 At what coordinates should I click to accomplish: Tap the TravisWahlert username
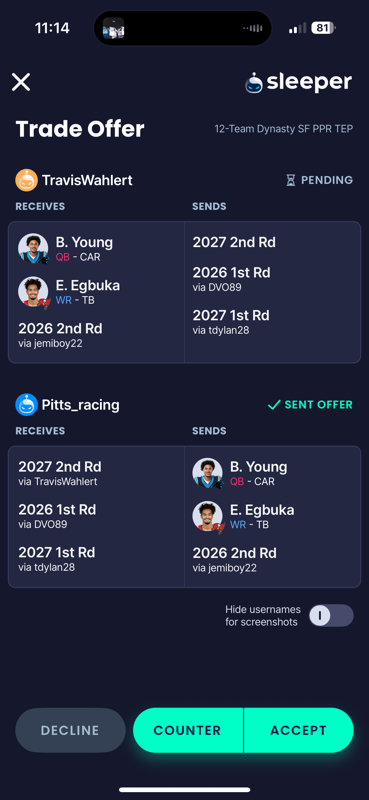pyautogui.click(x=87, y=180)
